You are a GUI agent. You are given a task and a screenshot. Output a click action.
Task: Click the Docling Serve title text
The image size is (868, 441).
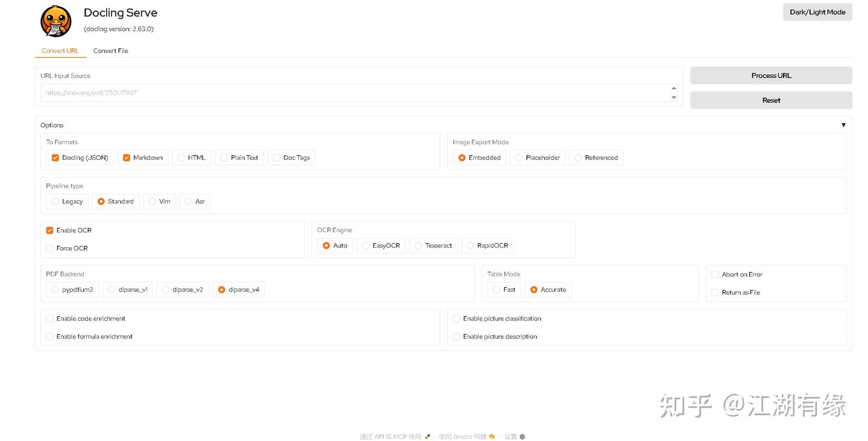click(x=121, y=13)
